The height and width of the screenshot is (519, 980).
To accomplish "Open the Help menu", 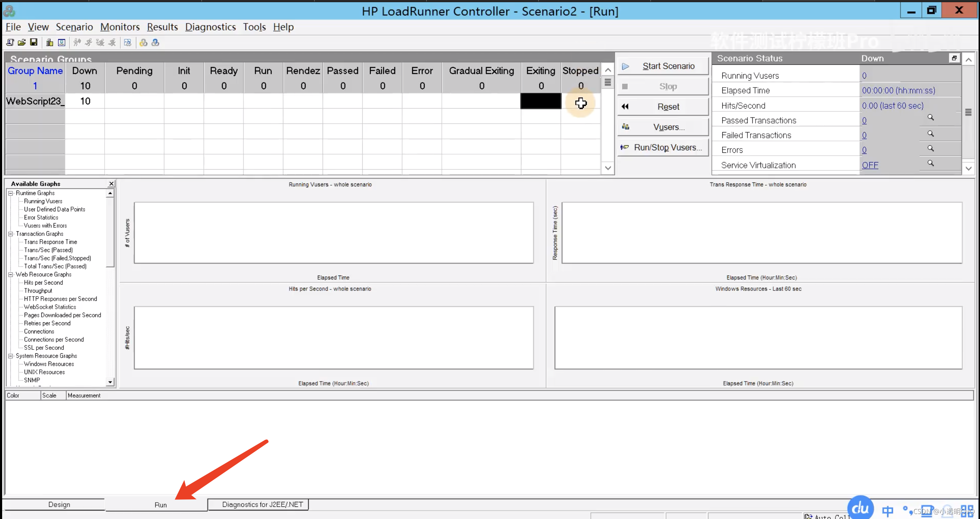I will pyautogui.click(x=283, y=27).
